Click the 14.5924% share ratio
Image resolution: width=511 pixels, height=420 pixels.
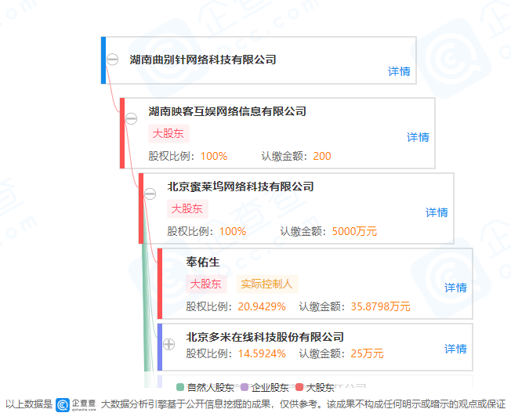tap(262, 353)
